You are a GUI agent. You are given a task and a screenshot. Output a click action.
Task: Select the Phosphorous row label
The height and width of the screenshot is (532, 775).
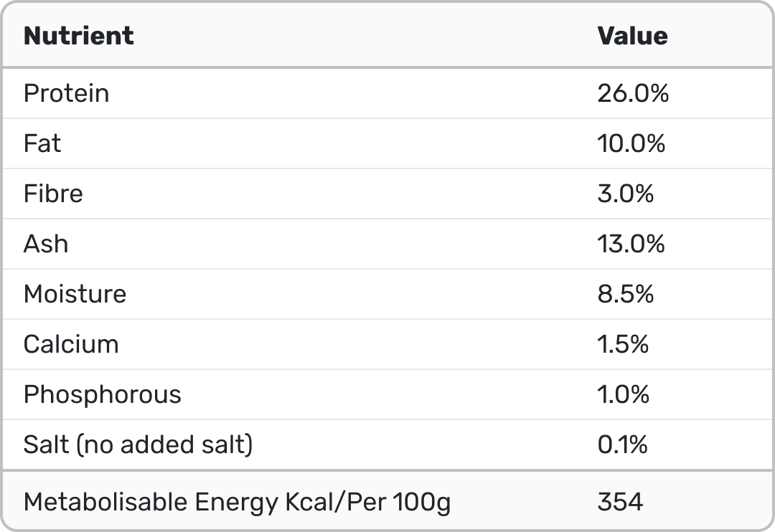[103, 394]
